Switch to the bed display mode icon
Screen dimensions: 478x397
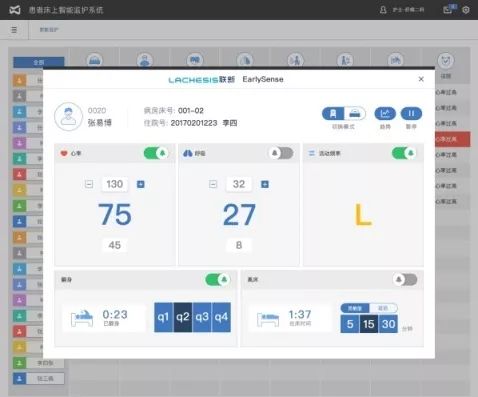[355, 114]
